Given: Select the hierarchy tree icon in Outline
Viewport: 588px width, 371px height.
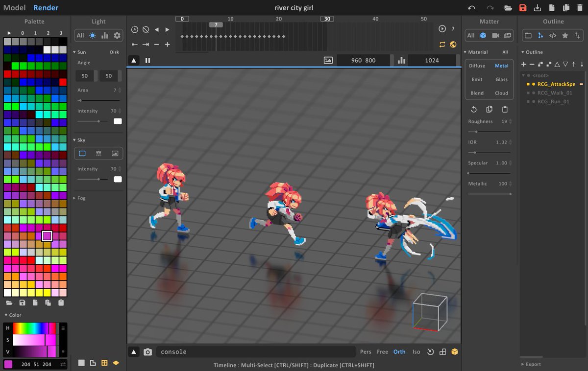Looking at the screenshot, I should tap(540, 35).
